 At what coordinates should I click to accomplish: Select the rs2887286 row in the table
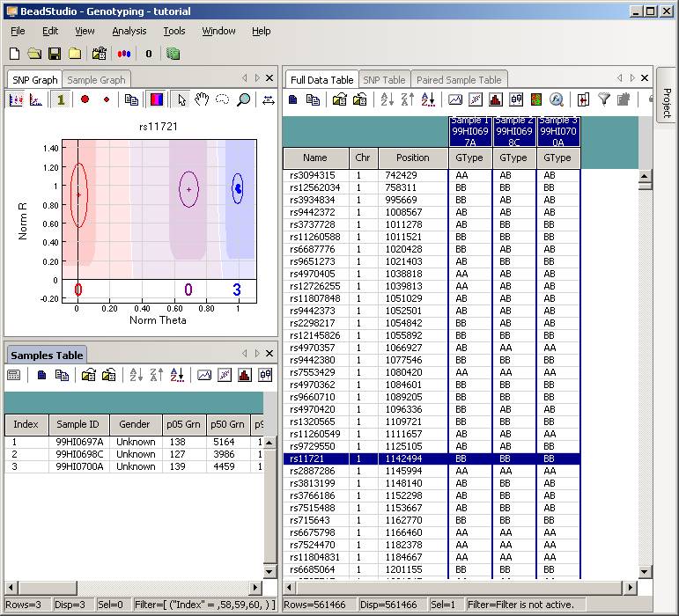[432, 471]
